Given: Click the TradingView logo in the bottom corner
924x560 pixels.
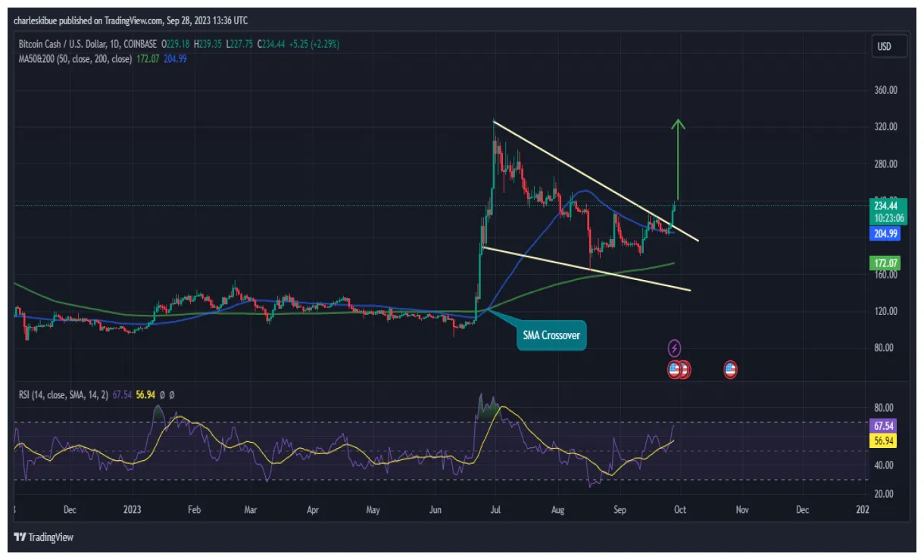Looking at the screenshot, I should pos(42,538).
